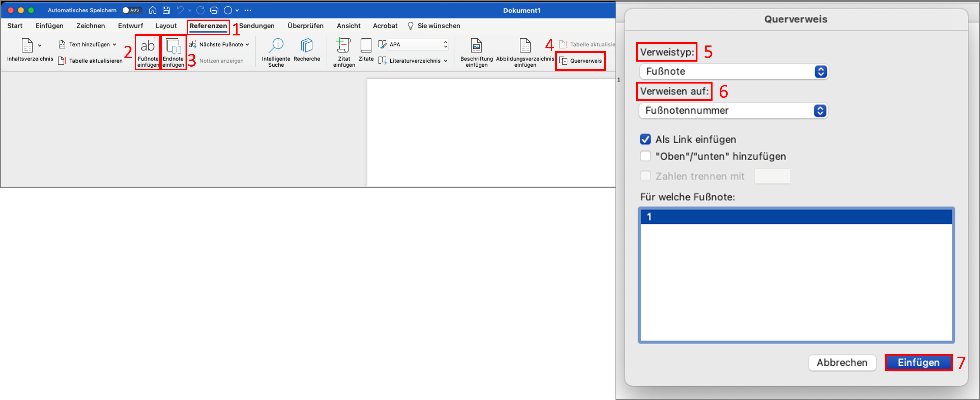Click Zitat einfügen icon
The image size is (980, 400).
[x=343, y=45]
